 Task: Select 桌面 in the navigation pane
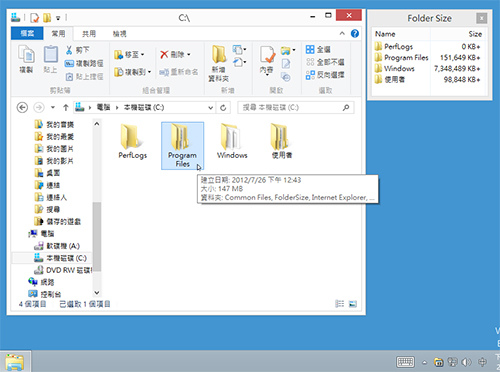point(48,173)
